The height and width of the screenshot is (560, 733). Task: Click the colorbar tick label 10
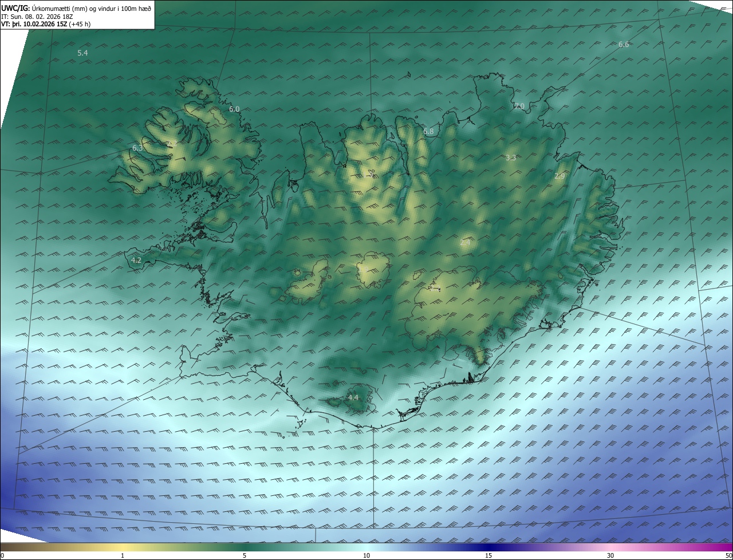[x=366, y=555]
